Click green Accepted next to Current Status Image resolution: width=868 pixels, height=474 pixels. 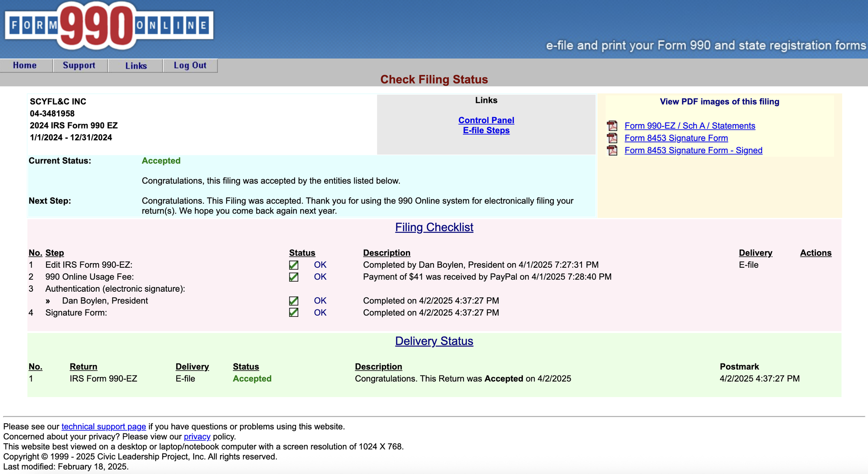[161, 161]
